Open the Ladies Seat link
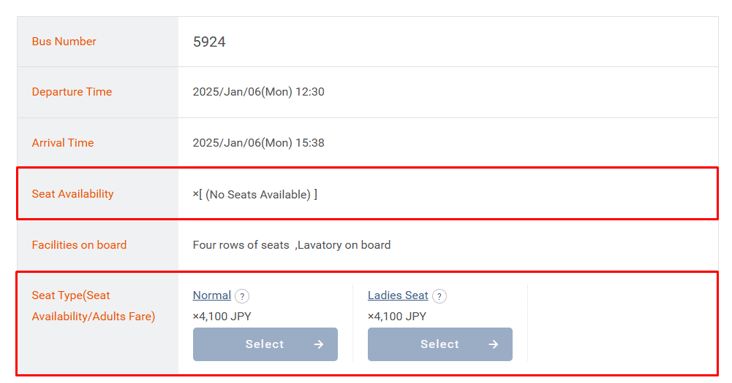 click(x=398, y=295)
